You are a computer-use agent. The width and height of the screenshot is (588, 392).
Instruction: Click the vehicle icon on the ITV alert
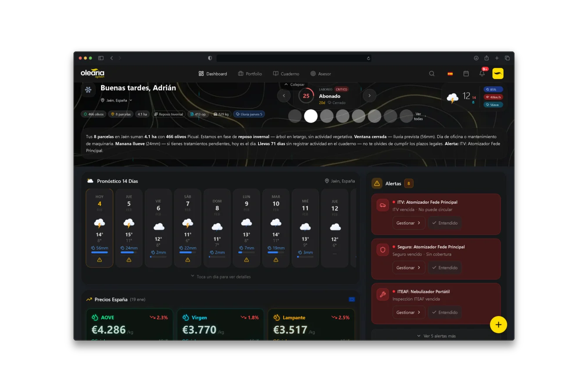tap(382, 205)
